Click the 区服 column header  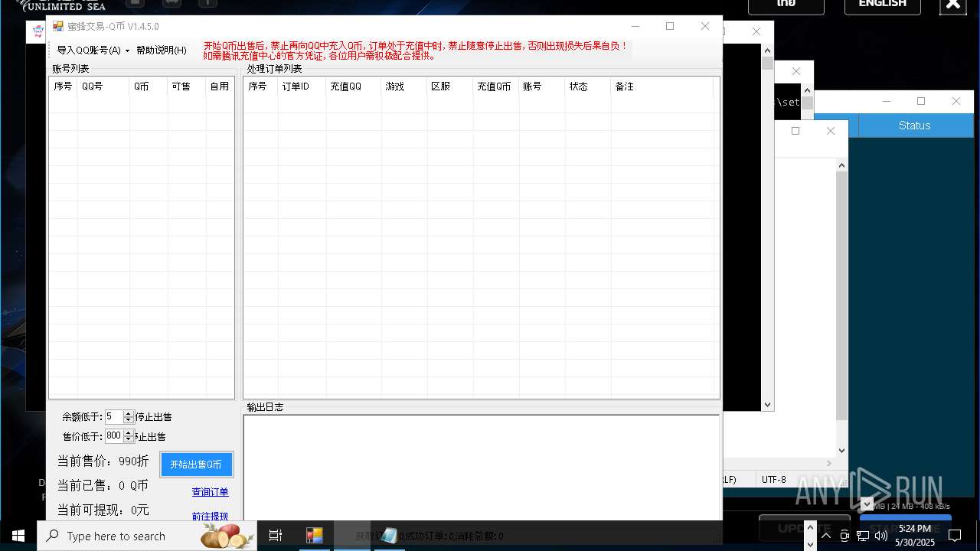point(449,86)
